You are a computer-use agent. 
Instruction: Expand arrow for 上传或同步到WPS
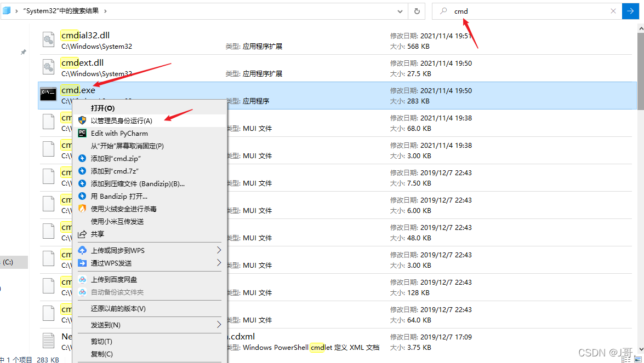pos(219,250)
